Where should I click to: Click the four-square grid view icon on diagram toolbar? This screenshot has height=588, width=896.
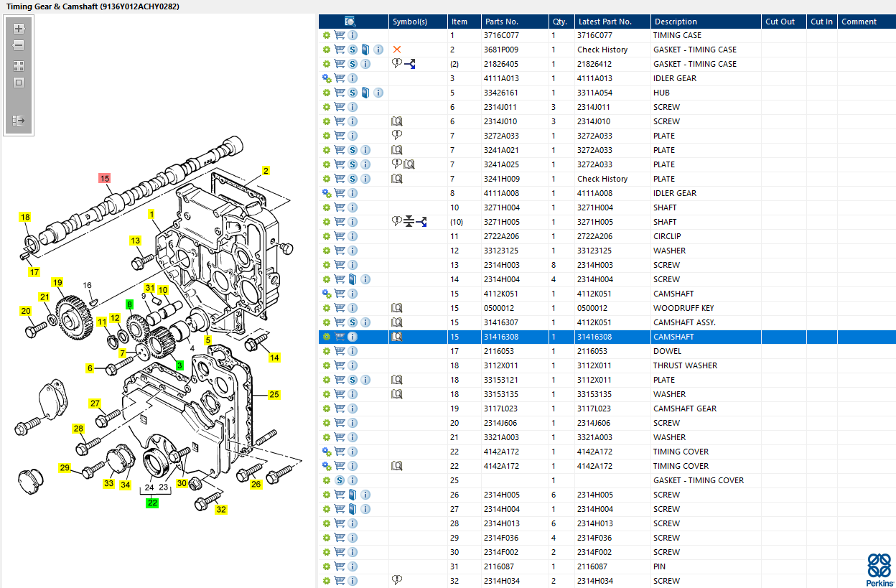(19, 66)
